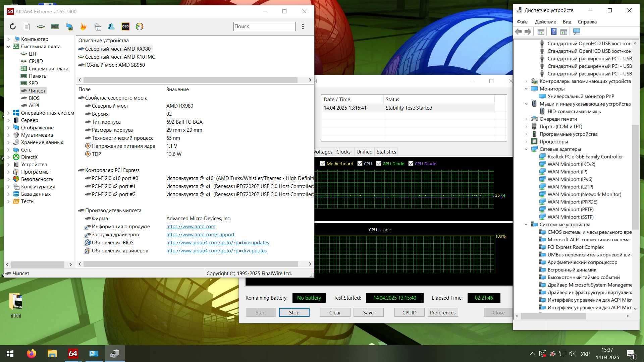Image resolution: width=644 pixels, height=362 pixels.
Task: Click the show/hide console tree icon
Action: pos(541,32)
